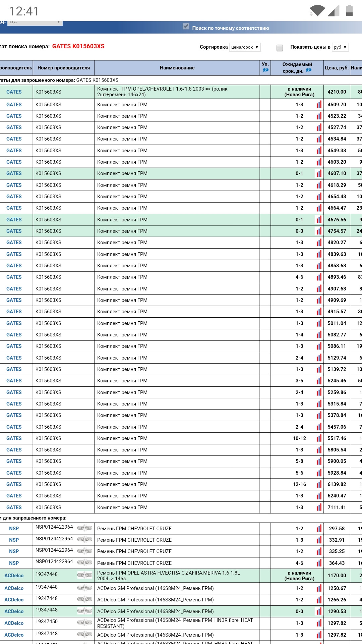This screenshot has width=362, height=644.
Task: Click the delivery term 5-8
Action: [x=299, y=461]
